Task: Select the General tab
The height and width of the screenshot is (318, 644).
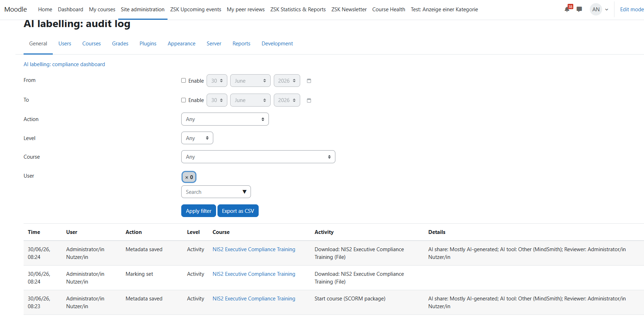Action: pos(38,44)
